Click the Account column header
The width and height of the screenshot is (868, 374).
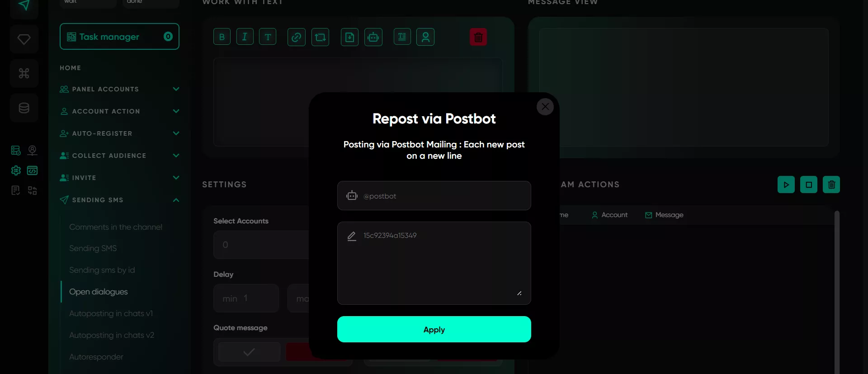tap(610, 215)
